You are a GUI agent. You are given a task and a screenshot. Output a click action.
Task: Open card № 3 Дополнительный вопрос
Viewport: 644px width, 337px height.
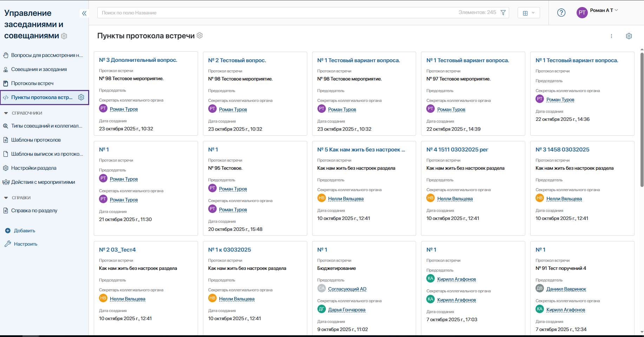tap(138, 60)
